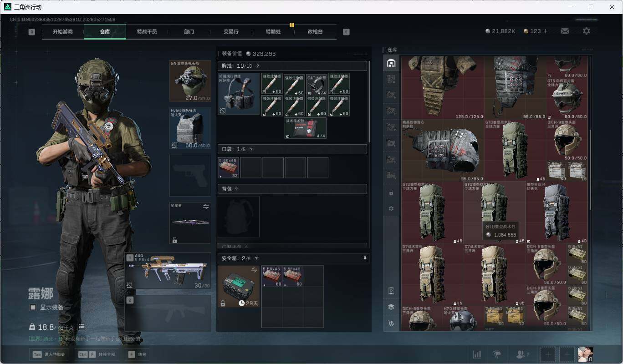The image size is (623, 364).
Task: Click the help icon next to 胸挂
Action: click(x=257, y=66)
